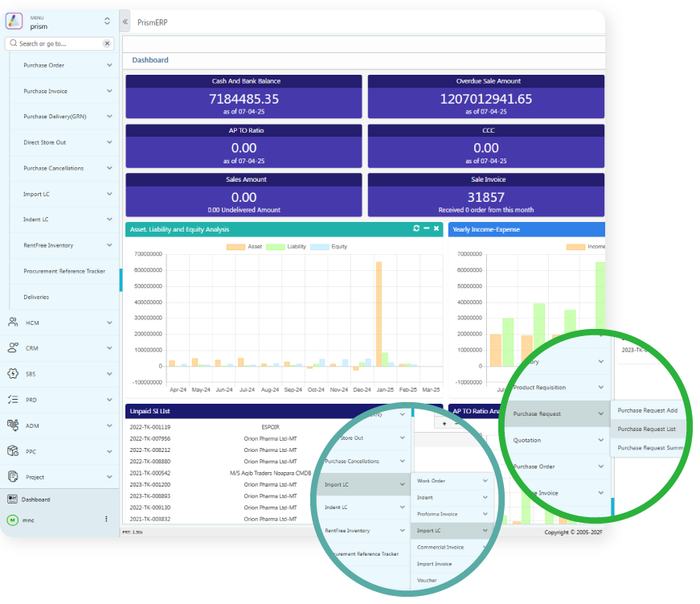
Task: Clear the search box with X icon
Action: [x=107, y=43]
